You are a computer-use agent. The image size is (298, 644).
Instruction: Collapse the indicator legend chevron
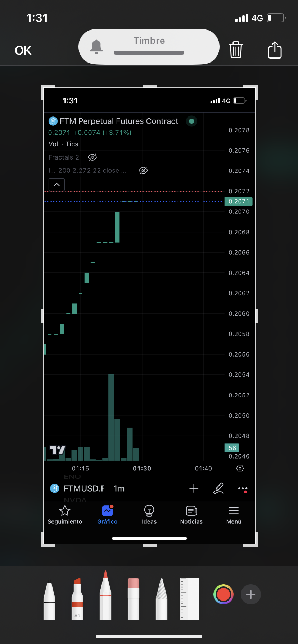click(x=57, y=185)
